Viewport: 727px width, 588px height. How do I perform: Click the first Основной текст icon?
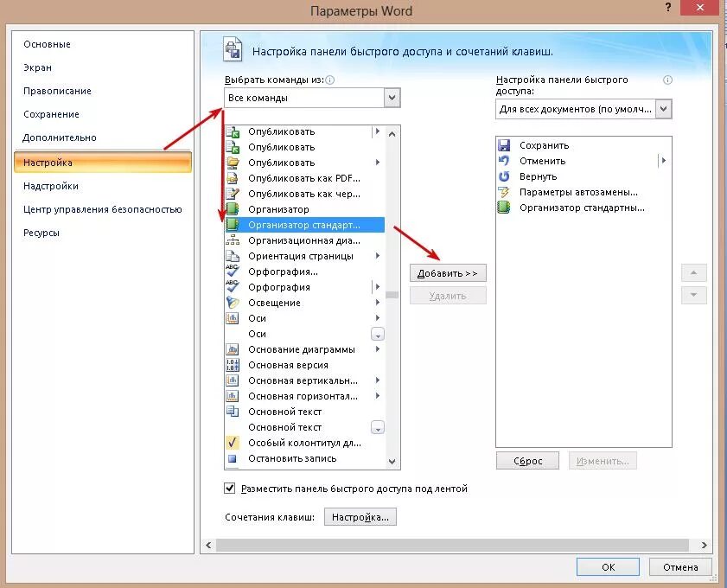point(233,412)
